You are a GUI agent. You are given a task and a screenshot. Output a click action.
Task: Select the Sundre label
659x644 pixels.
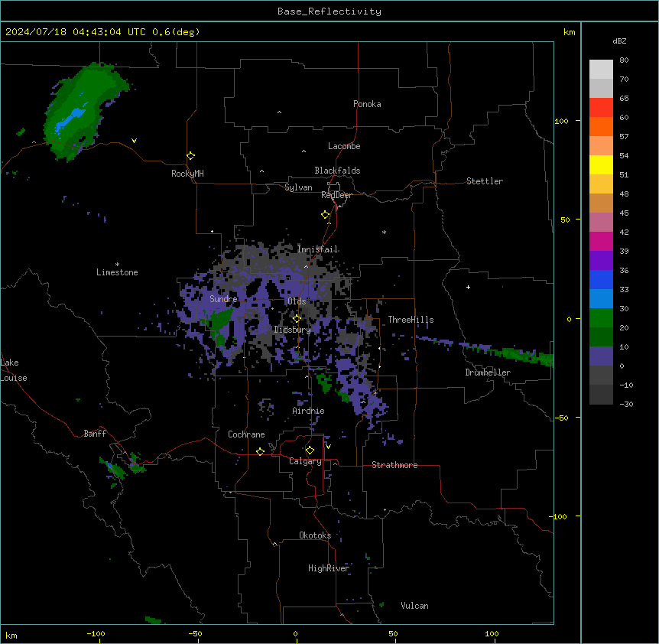click(x=223, y=299)
